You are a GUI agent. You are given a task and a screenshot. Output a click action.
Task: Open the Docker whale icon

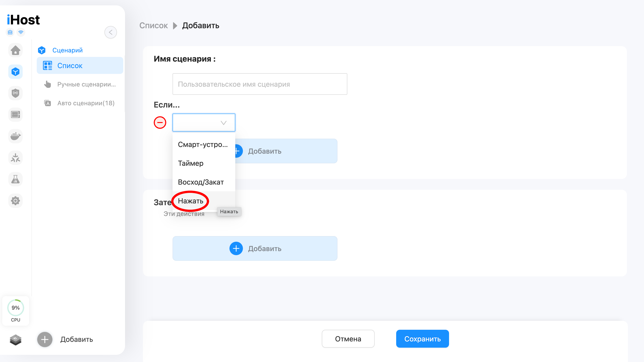[15, 136]
